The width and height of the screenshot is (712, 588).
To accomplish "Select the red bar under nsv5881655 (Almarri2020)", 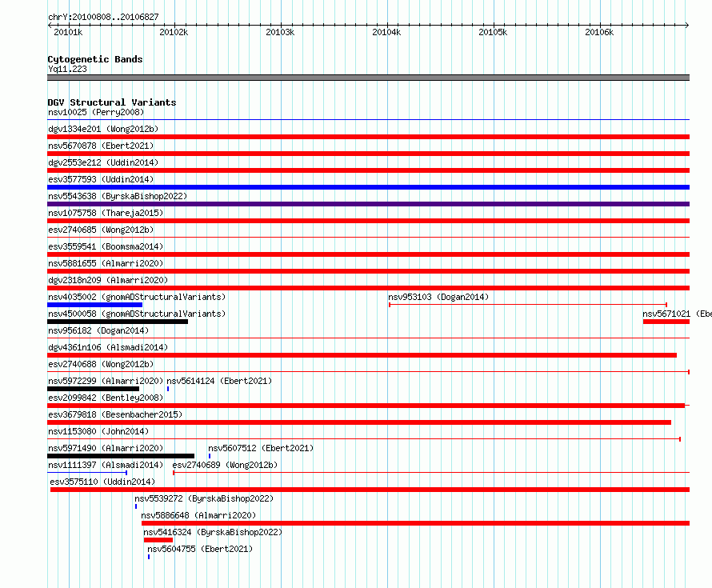I will tap(368, 271).
